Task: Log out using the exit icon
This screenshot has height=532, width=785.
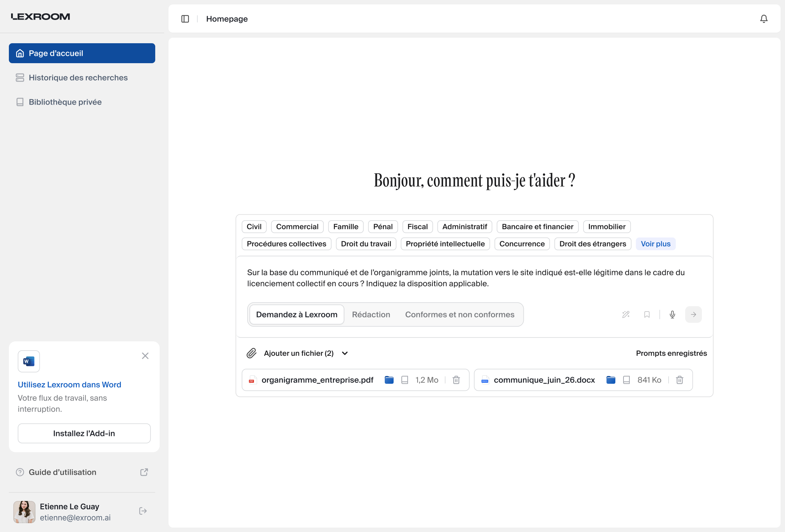Action: tap(143, 511)
